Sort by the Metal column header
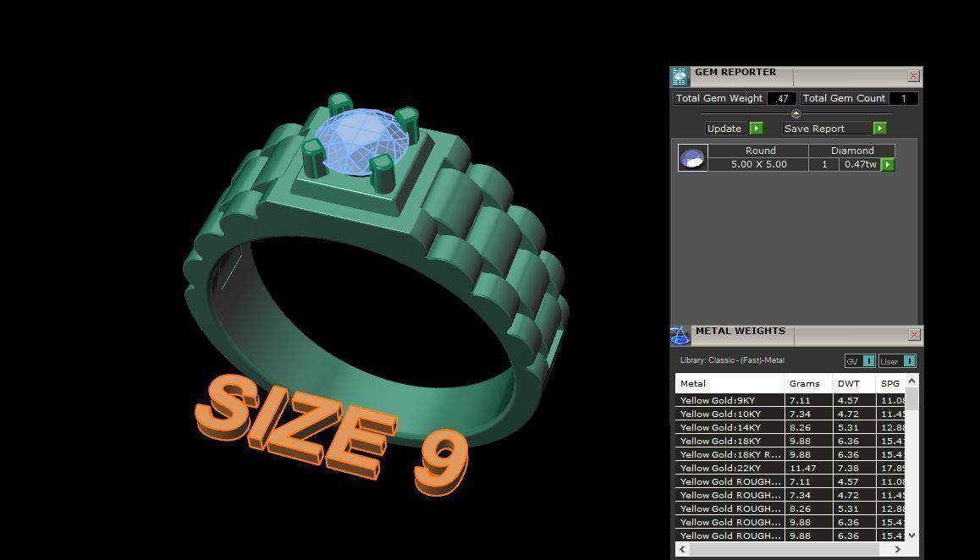 [x=729, y=383]
